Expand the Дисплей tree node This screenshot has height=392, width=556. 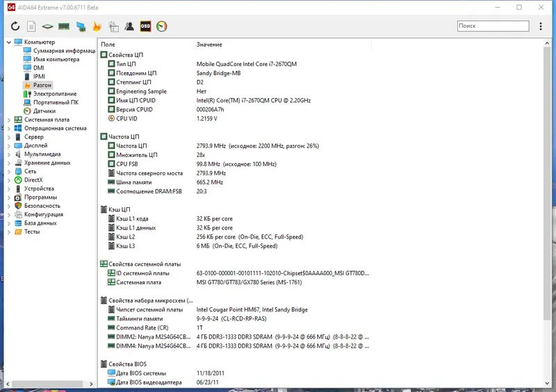(9, 146)
